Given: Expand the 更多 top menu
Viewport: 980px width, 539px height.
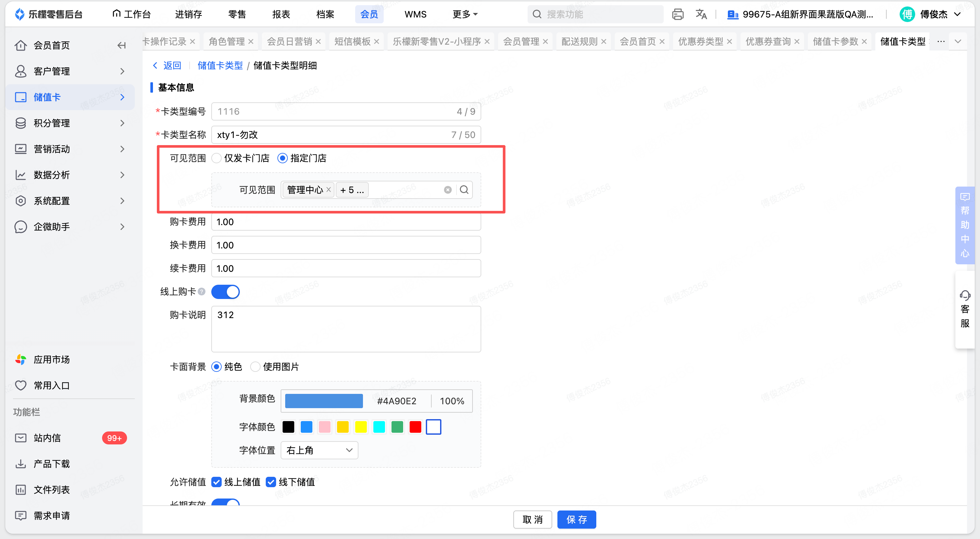Looking at the screenshot, I should [465, 15].
